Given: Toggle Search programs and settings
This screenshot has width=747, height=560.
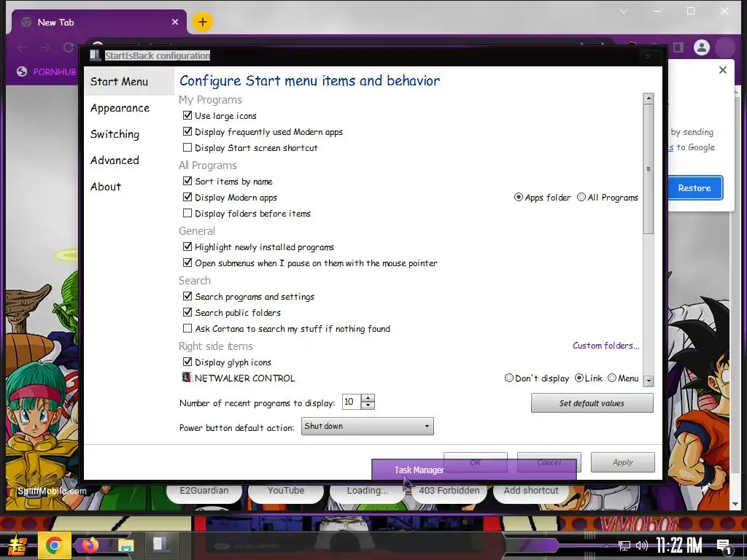Looking at the screenshot, I should click(187, 296).
